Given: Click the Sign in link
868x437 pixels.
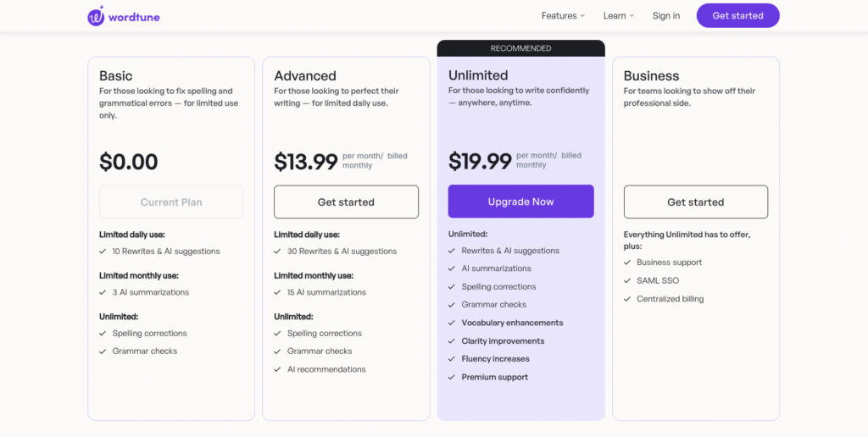Looking at the screenshot, I should (666, 15).
